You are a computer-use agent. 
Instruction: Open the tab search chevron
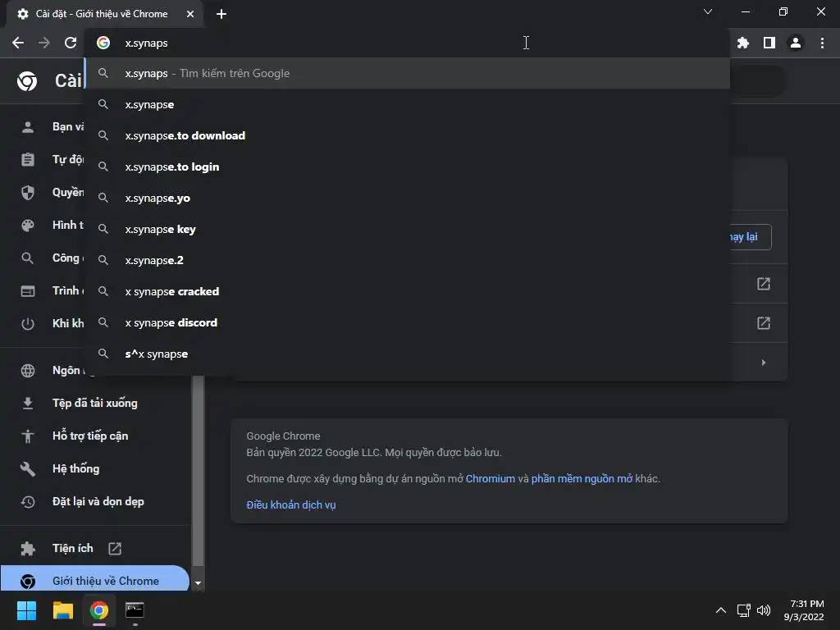[x=708, y=11]
